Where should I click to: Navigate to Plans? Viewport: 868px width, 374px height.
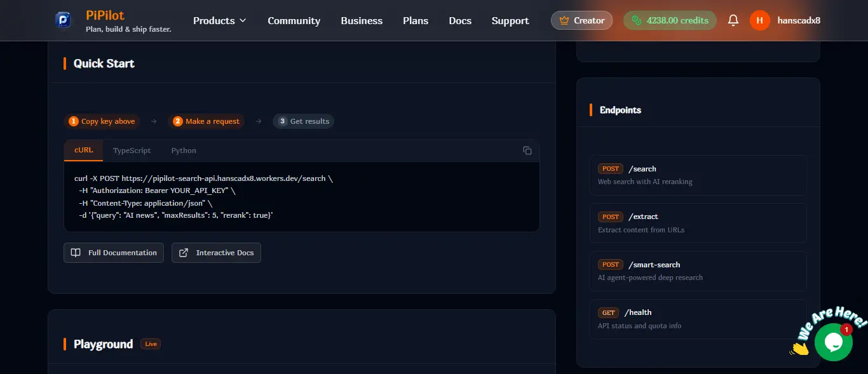[x=416, y=20]
